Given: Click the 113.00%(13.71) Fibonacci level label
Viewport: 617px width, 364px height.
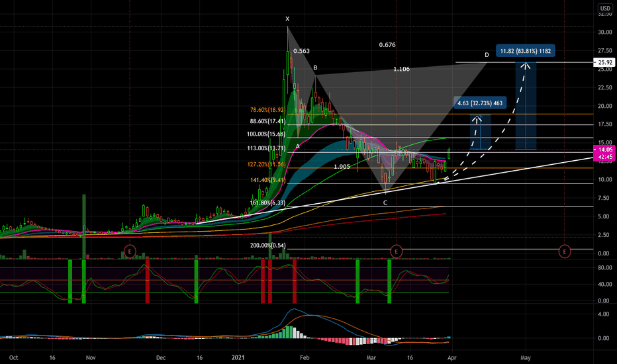Looking at the screenshot, I should click(x=266, y=148).
